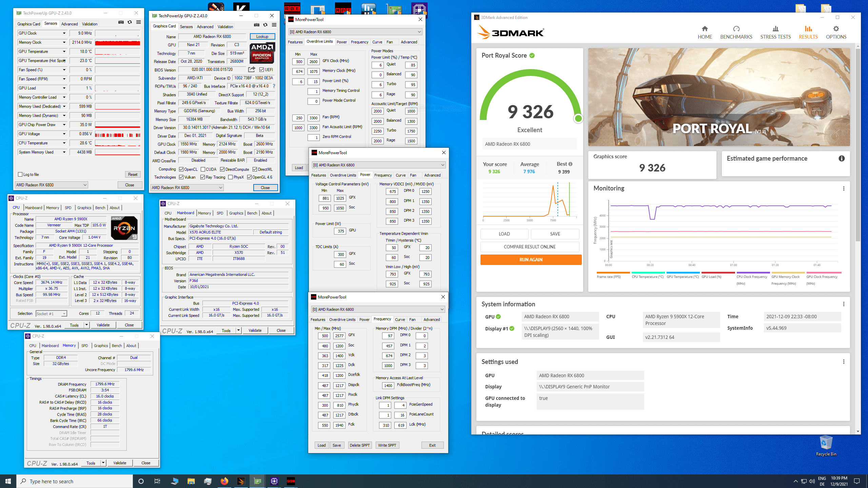
Task: Expand GPU Temperature sensor dropdown
Action: (64, 52)
